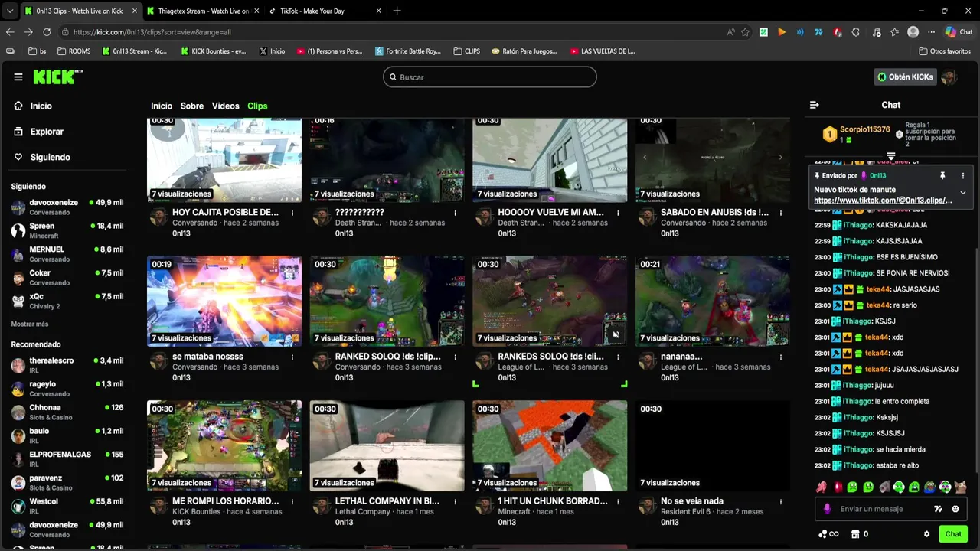Open the Kick hamburger sidebar menu
The image size is (980, 551).
18,77
